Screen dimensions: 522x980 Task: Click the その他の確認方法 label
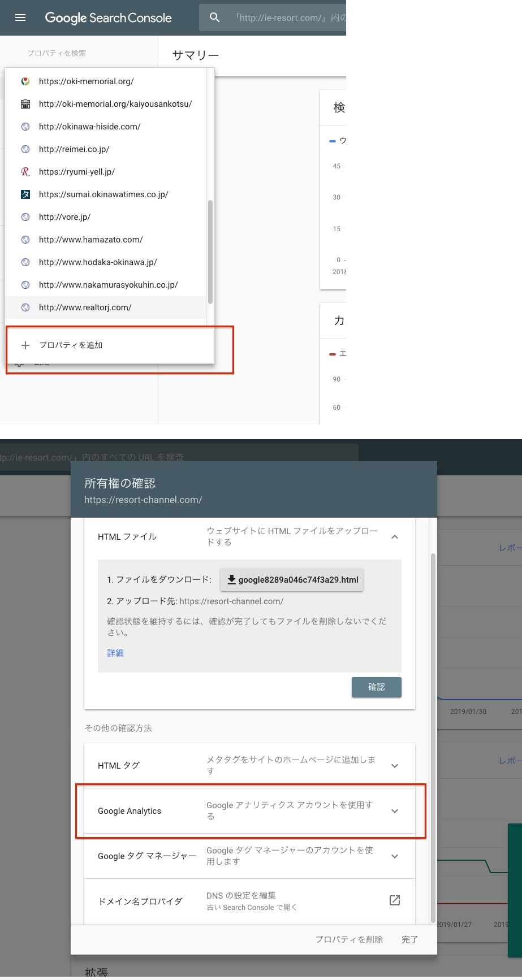tap(118, 728)
